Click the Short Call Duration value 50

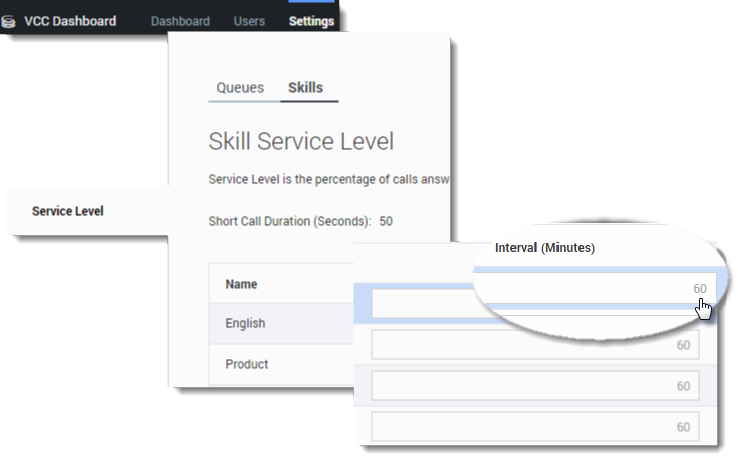[386, 221]
